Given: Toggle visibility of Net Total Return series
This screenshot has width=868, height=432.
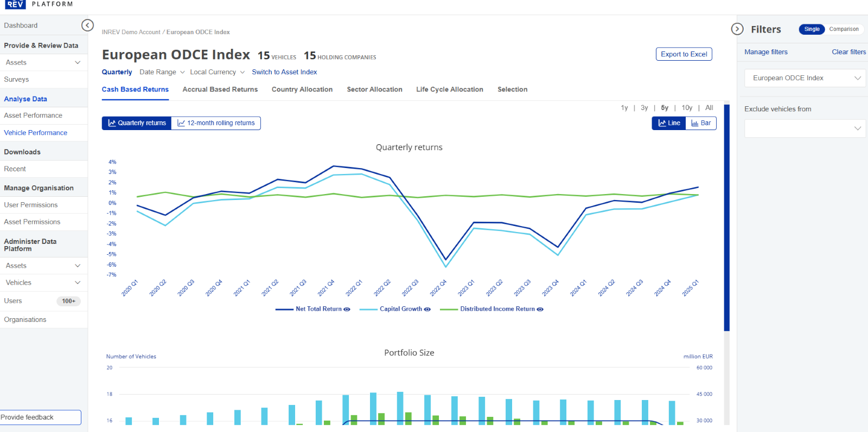Looking at the screenshot, I should click(x=347, y=309).
